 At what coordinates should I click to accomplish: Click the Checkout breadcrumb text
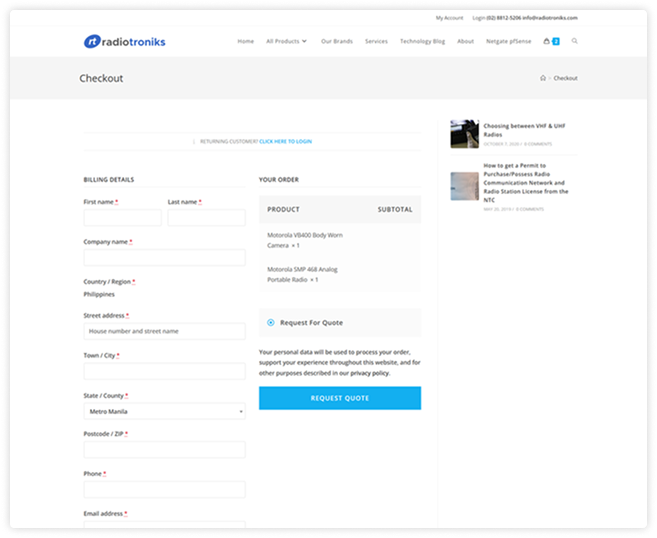(x=565, y=78)
